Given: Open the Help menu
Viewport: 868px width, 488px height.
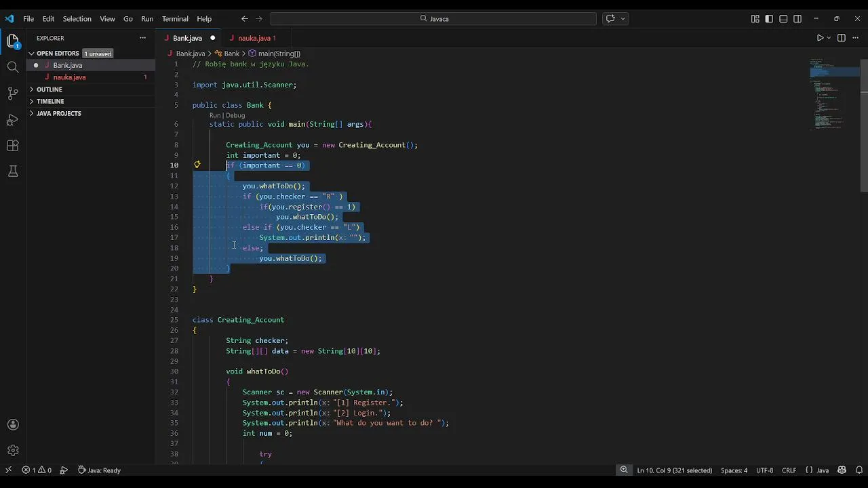Looking at the screenshot, I should point(204,19).
